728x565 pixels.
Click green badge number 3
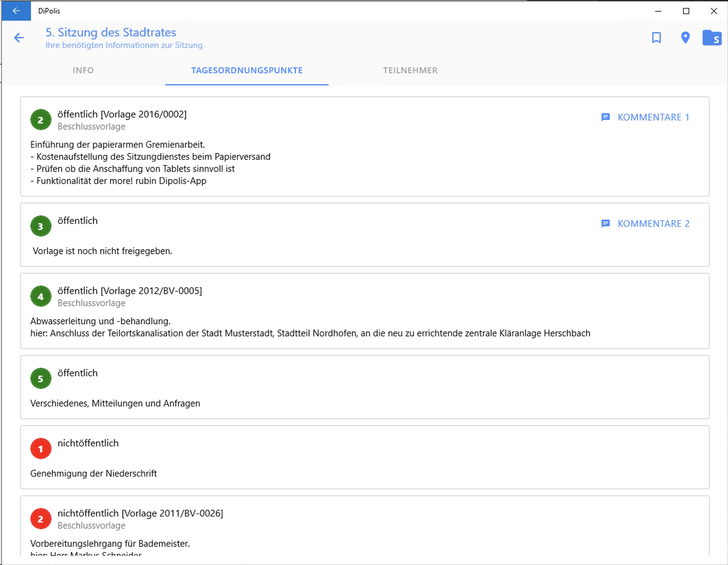41,226
